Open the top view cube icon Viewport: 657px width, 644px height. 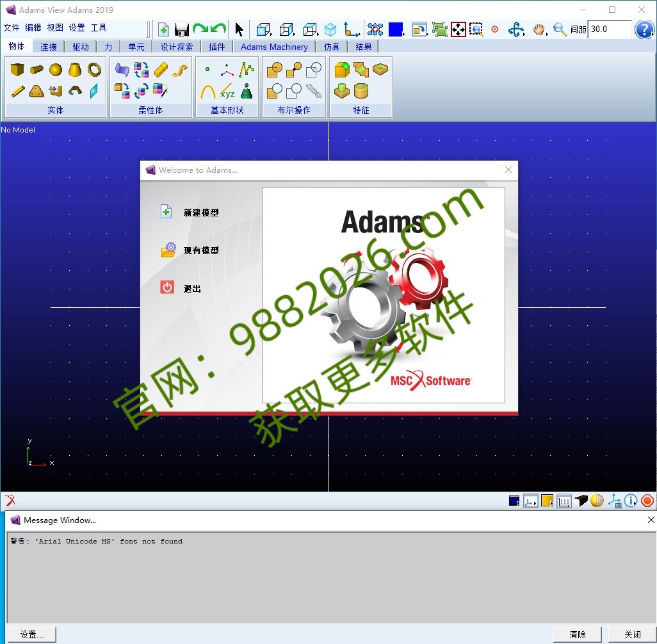(x=311, y=29)
